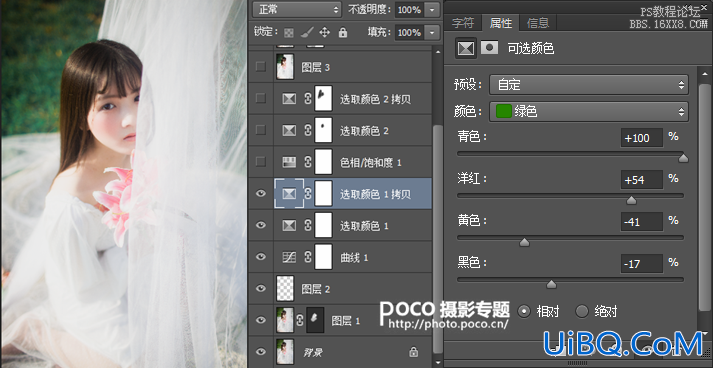
Task: Click adjustment icon of 选取颜色 2 layer
Action: coord(289,131)
